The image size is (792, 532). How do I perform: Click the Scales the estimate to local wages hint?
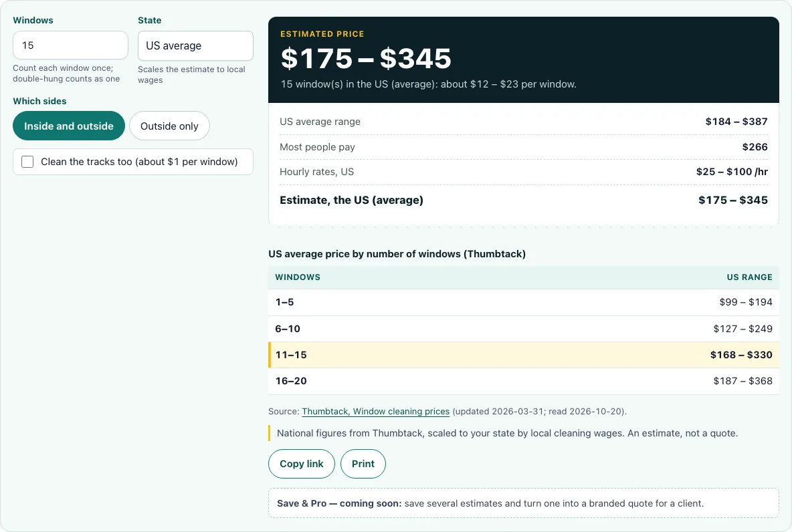click(191, 75)
